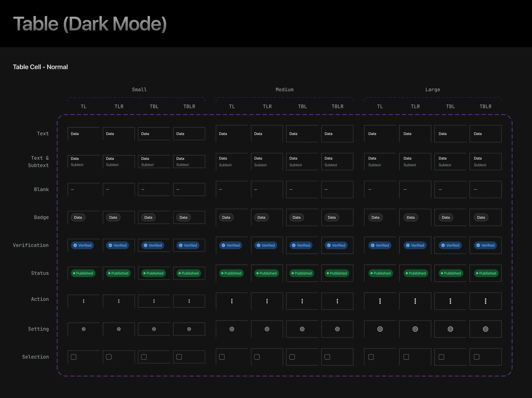Image resolution: width=532 pixels, height=398 pixels.
Task: Check the Selection checkbox in Small TBL cell
Action: [144, 357]
